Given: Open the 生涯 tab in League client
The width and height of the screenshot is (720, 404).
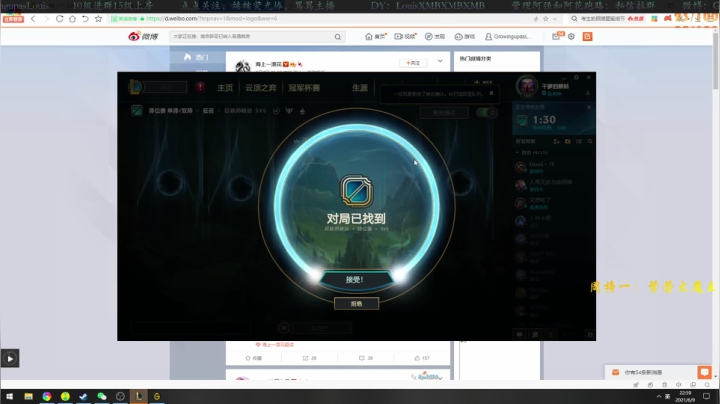Looking at the screenshot, I should pyautogui.click(x=360, y=88).
